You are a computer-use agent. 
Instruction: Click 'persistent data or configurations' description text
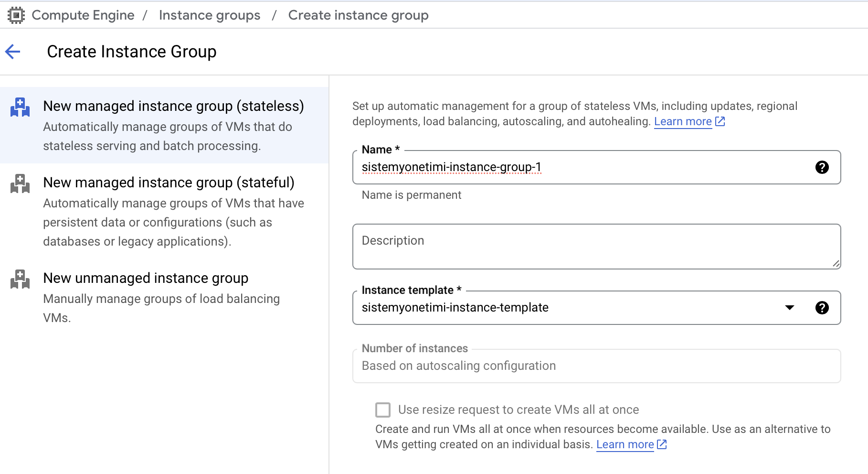click(158, 222)
